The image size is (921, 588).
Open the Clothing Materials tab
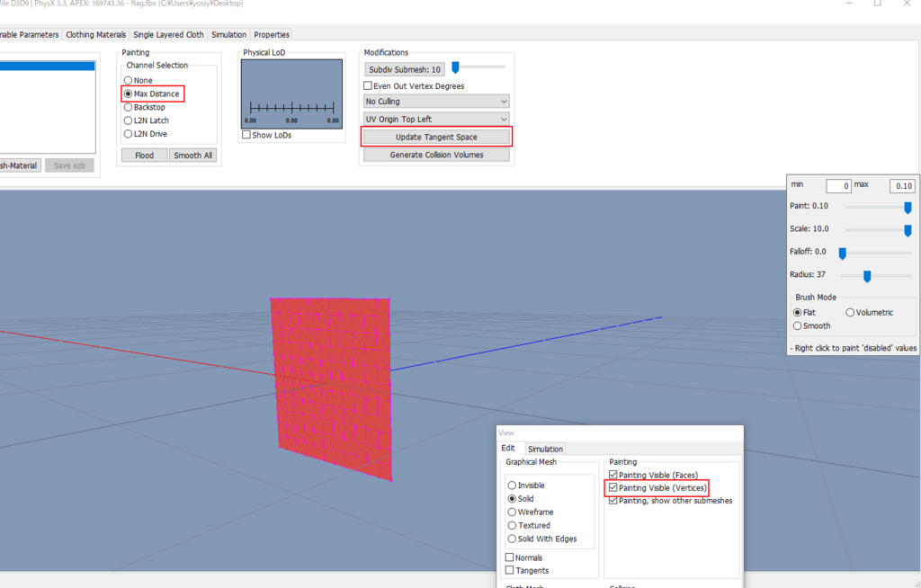click(x=95, y=35)
